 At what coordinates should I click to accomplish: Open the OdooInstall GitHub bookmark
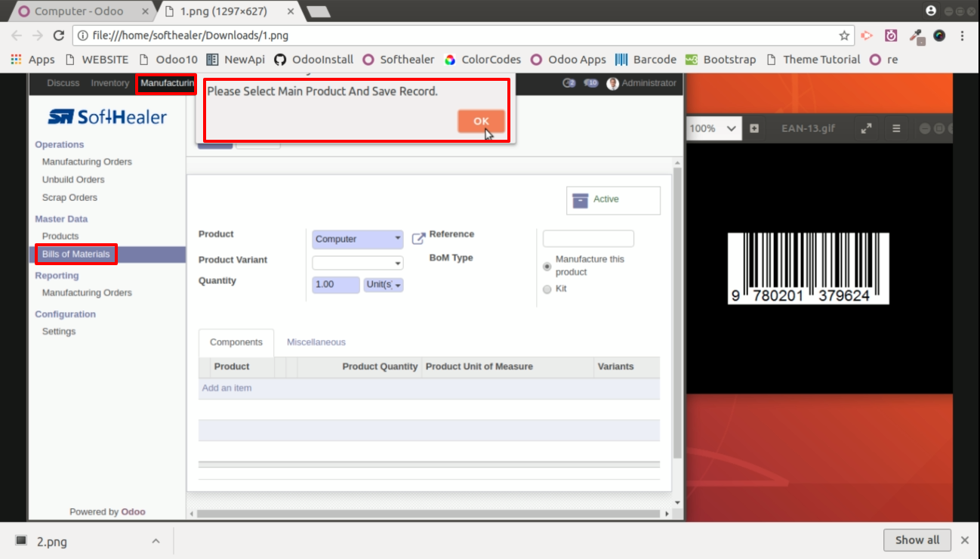point(313,59)
